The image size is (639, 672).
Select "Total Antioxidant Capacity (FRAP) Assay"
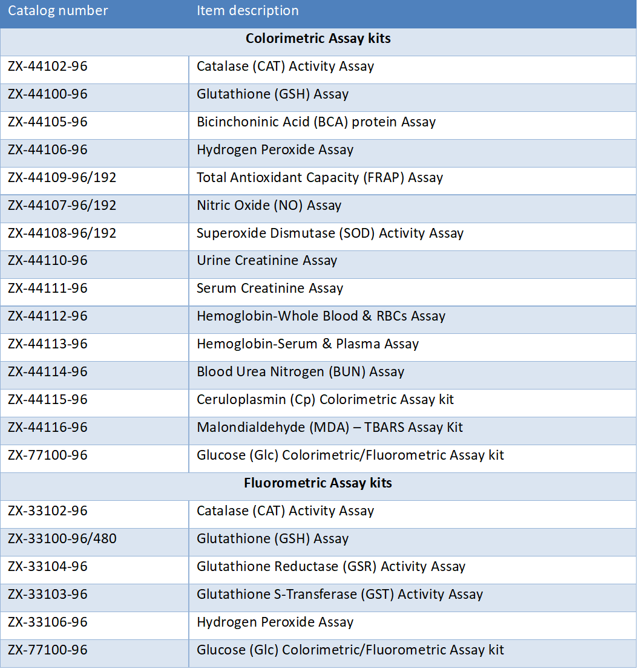click(x=319, y=178)
